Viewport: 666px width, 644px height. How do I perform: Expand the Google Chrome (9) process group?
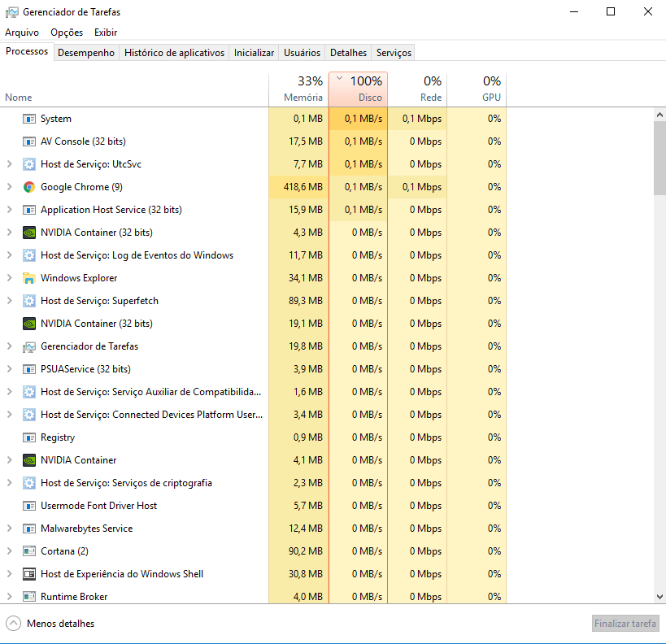(x=9, y=187)
